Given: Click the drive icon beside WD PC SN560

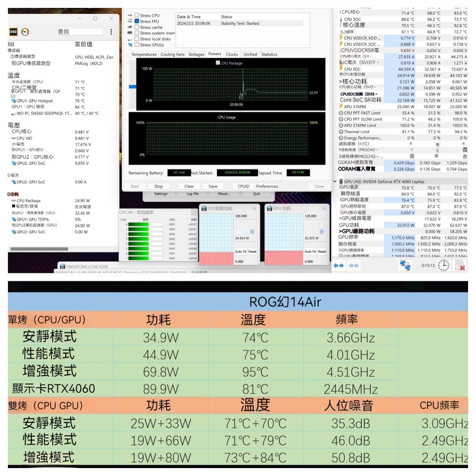Looking at the screenshot, I should coord(14,113).
